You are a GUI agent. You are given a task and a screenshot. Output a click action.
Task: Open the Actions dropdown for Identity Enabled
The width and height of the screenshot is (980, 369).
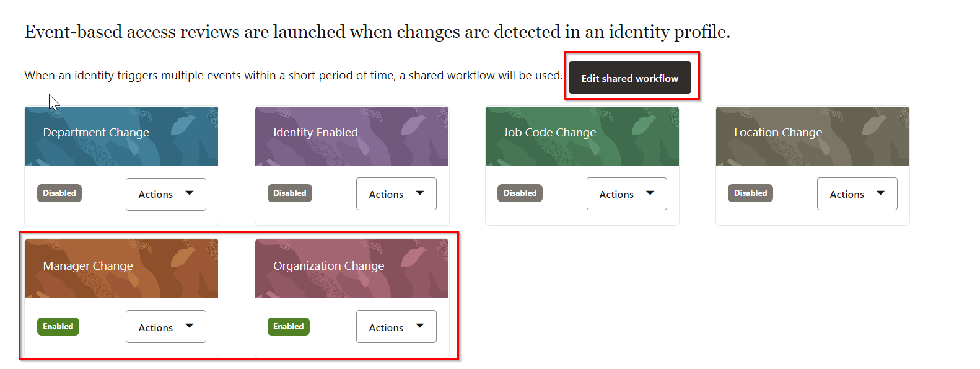tap(396, 193)
